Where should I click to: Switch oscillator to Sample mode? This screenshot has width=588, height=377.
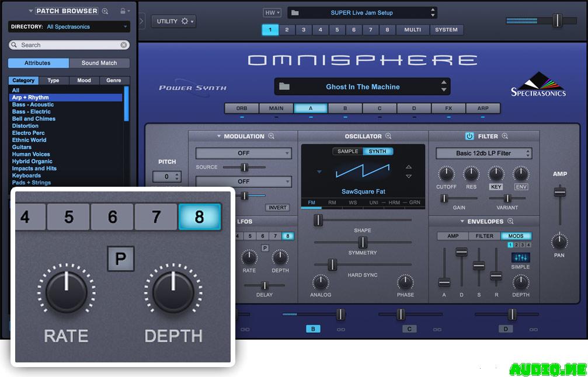[x=347, y=151]
